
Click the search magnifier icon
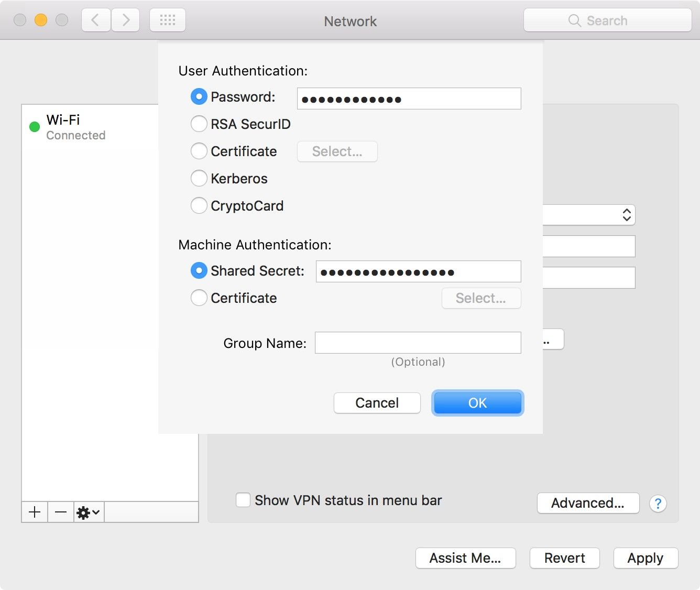[x=574, y=20]
